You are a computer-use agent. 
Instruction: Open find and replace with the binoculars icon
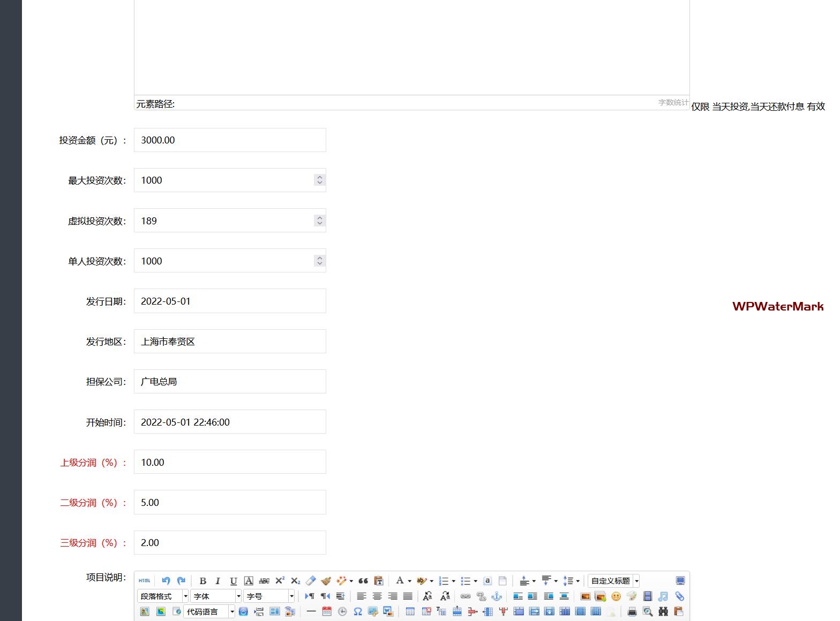(x=663, y=611)
